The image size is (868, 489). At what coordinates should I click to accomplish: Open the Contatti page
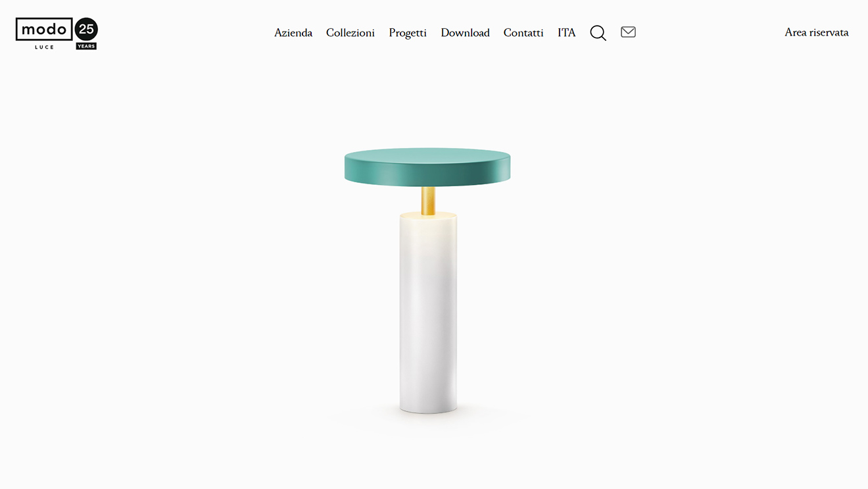tap(523, 32)
